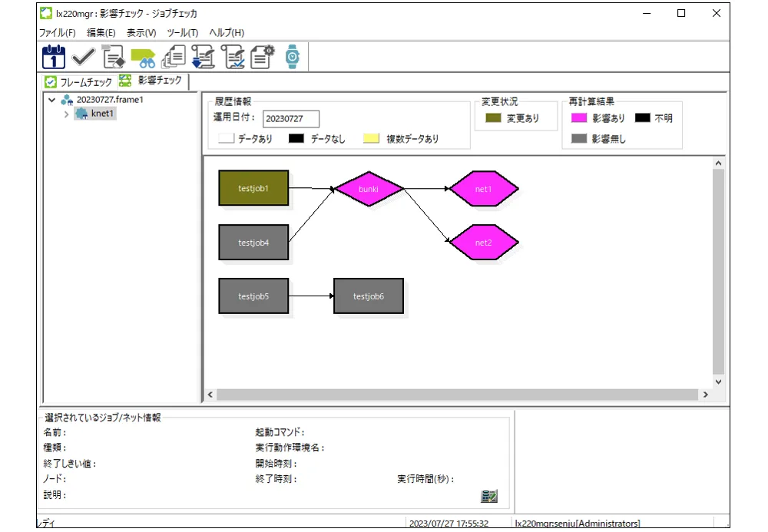Click the document download arrow toolbar icon
Screen dimensions: 768x532
coord(203,56)
